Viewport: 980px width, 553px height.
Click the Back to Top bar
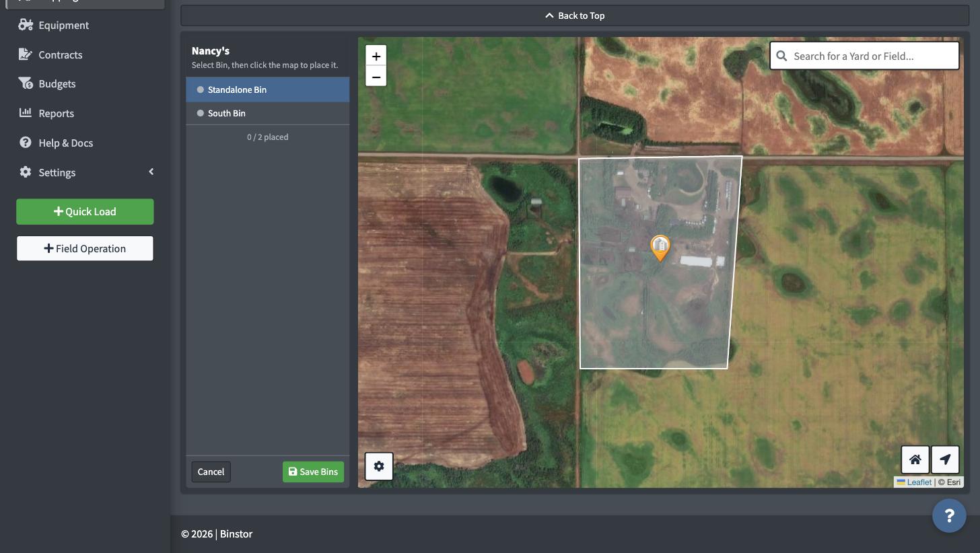tap(575, 15)
